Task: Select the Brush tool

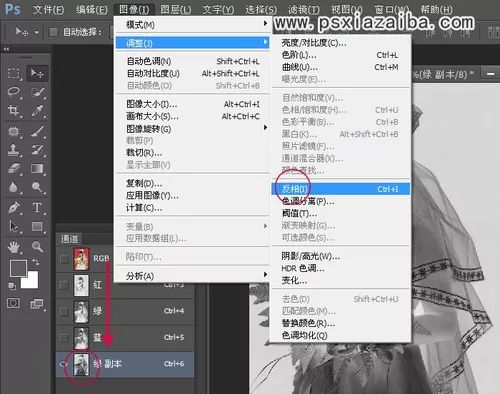Action: (37, 131)
